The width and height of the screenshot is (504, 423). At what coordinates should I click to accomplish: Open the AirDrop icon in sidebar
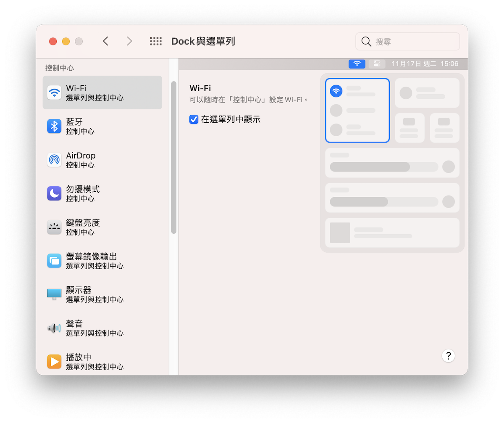tap(54, 160)
